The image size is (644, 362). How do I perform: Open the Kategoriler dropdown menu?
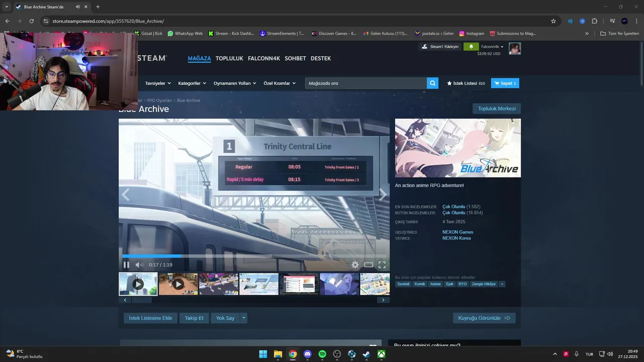pos(192,83)
